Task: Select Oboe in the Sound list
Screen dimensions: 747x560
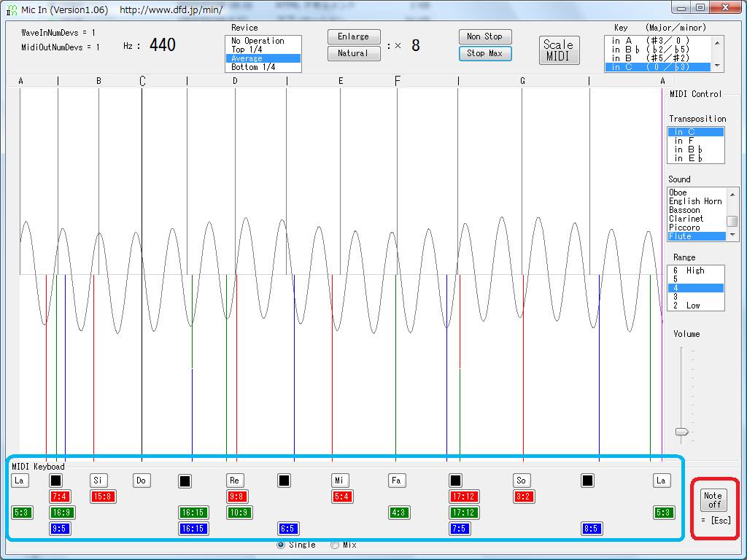Action: [697, 192]
